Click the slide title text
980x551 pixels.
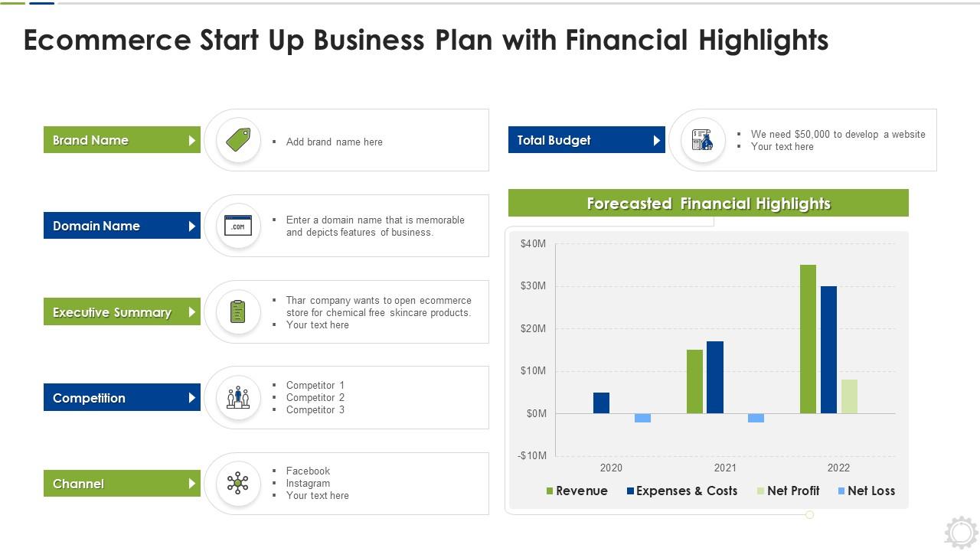426,40
